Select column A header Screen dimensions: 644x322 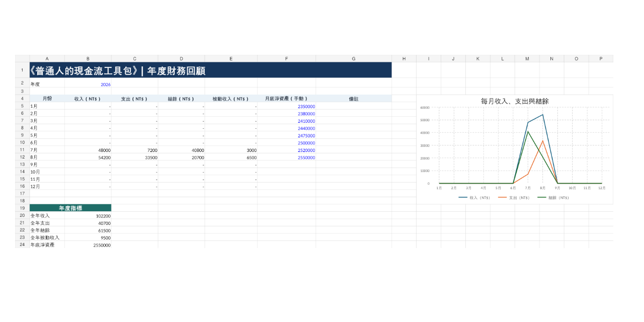(x=47, y=59)
